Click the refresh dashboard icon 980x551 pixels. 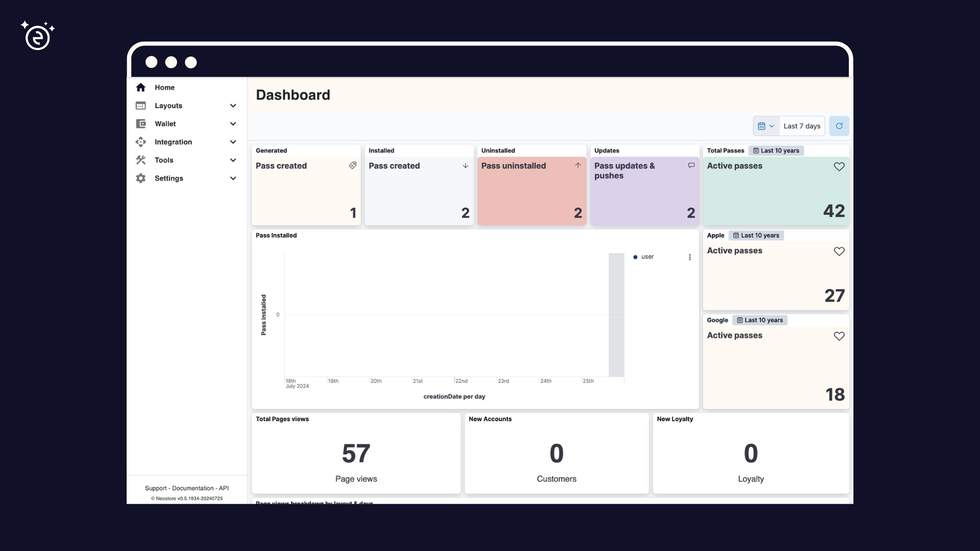pyautogui.click(x=839, y=126)
